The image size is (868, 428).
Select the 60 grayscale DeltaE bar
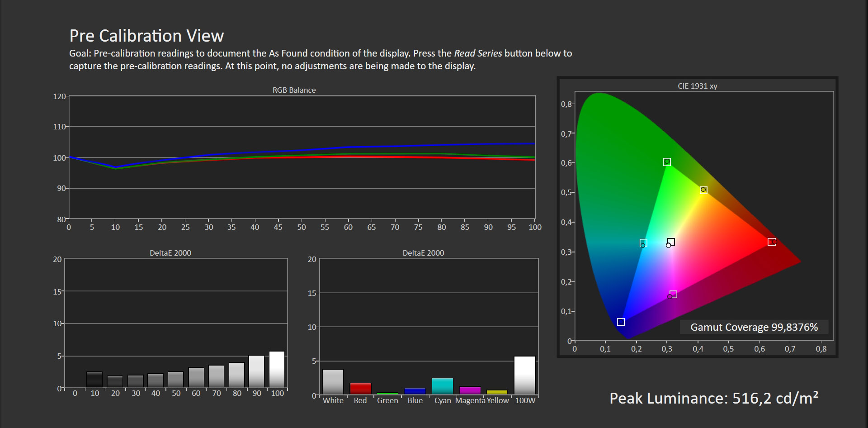point(196,378)
